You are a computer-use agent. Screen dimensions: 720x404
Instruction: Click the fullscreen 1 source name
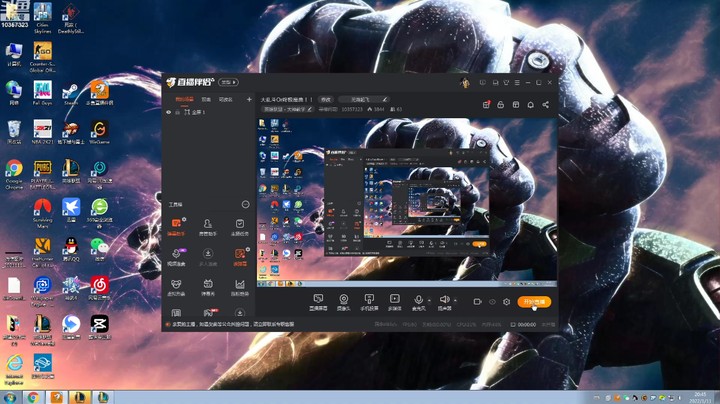[198, 112]
